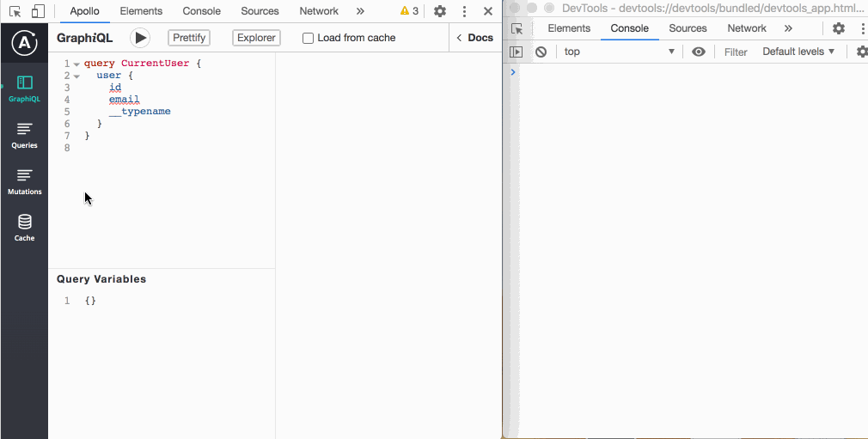Viewport: 868px width, 439px height.
Task: Close the left DevTools panel
Action: (487, 11)
